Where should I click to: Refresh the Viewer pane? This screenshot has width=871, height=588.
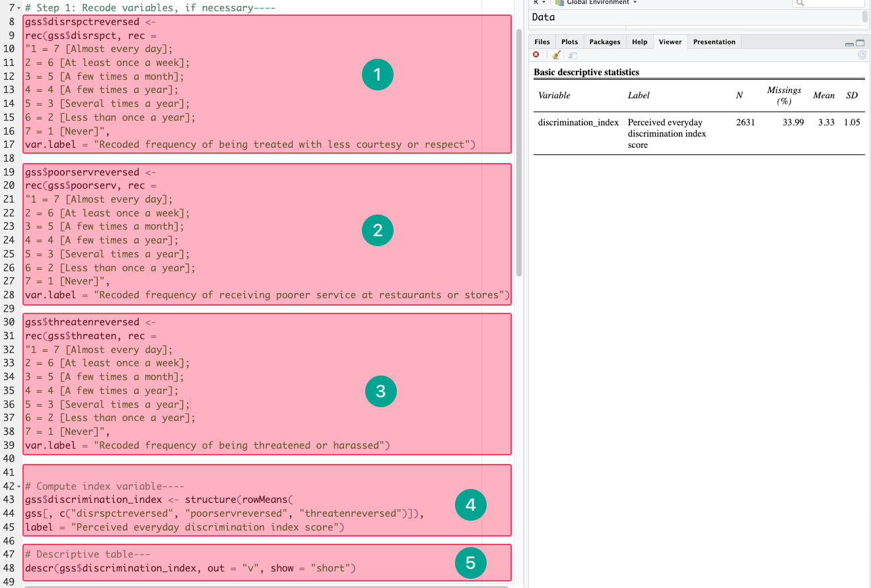point(862,55)
